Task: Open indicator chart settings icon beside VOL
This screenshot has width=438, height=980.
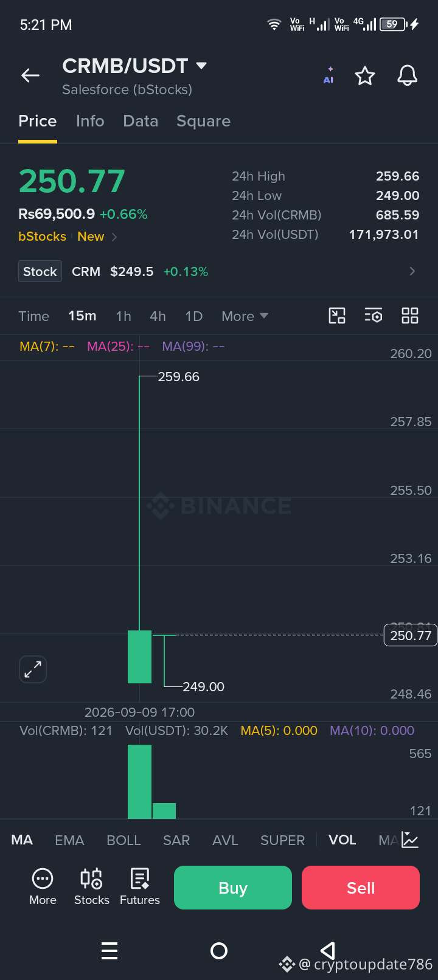Action: [410, 840]
